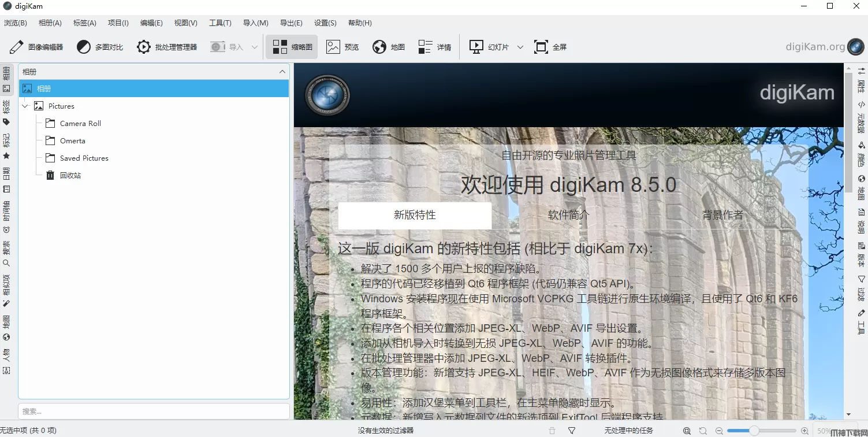
Task: Enter Full Screen (全屏) mode
Action: 550,47
